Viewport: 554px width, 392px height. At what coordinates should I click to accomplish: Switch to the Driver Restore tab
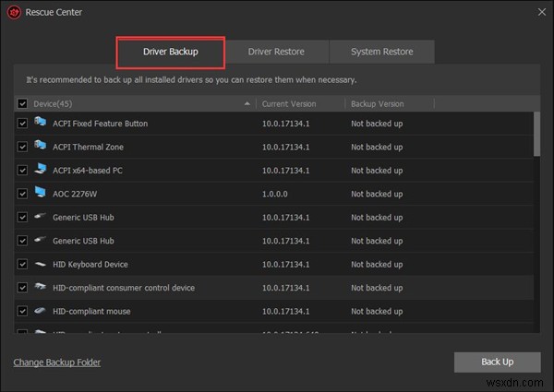click(x=275, y=52)
